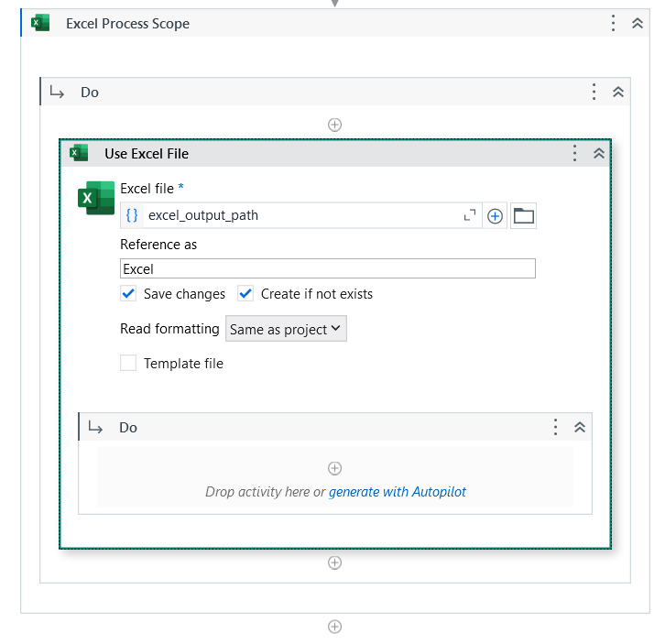Click inner Do sequence arrow icon
Screen dimensions: 665x644
95,427
